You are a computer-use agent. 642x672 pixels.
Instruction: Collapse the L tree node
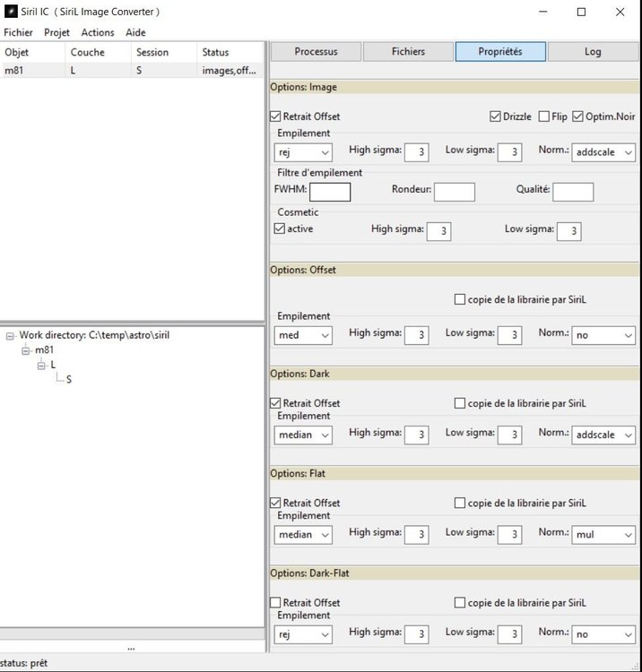41,366
